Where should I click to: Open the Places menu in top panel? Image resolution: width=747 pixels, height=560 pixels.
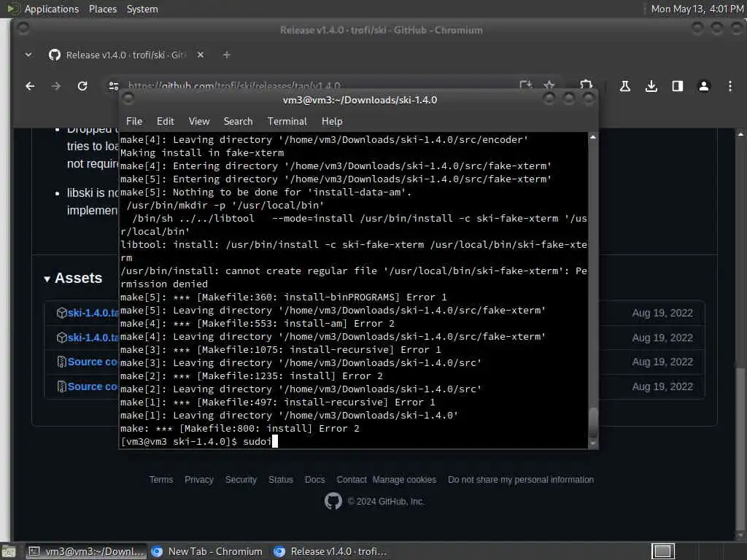[102, 9]
